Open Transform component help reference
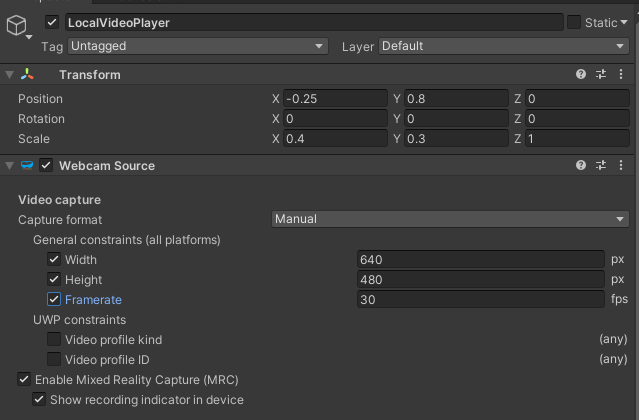This screenshot has width=639, height=420. point(581,74)
